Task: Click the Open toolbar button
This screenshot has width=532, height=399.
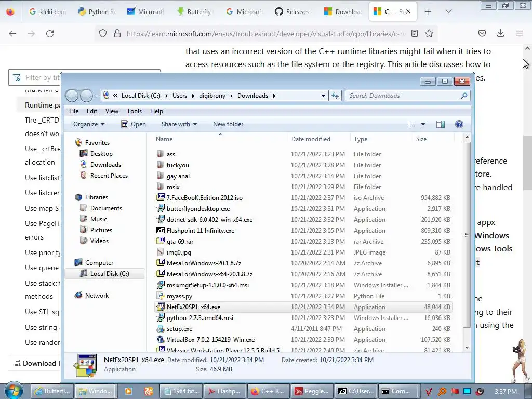Action: point(134,124)
